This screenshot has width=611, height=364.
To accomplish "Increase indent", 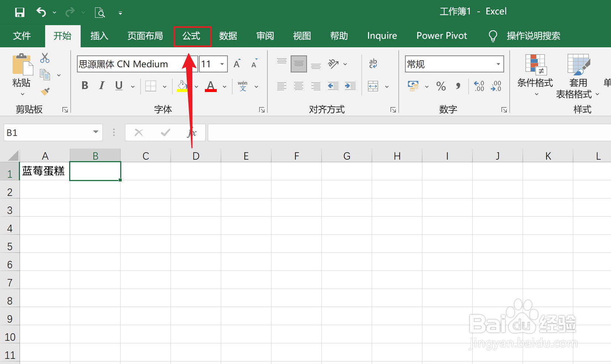I will (350, 86).
